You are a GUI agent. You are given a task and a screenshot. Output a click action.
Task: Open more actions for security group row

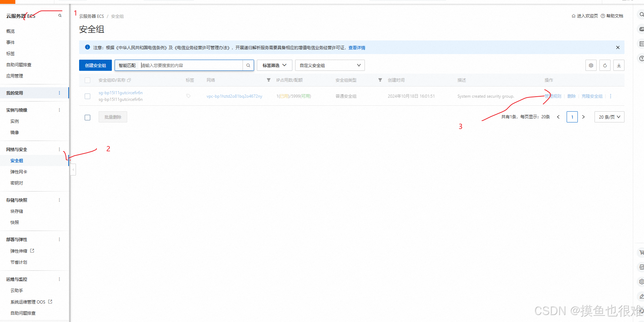[611, 96]
